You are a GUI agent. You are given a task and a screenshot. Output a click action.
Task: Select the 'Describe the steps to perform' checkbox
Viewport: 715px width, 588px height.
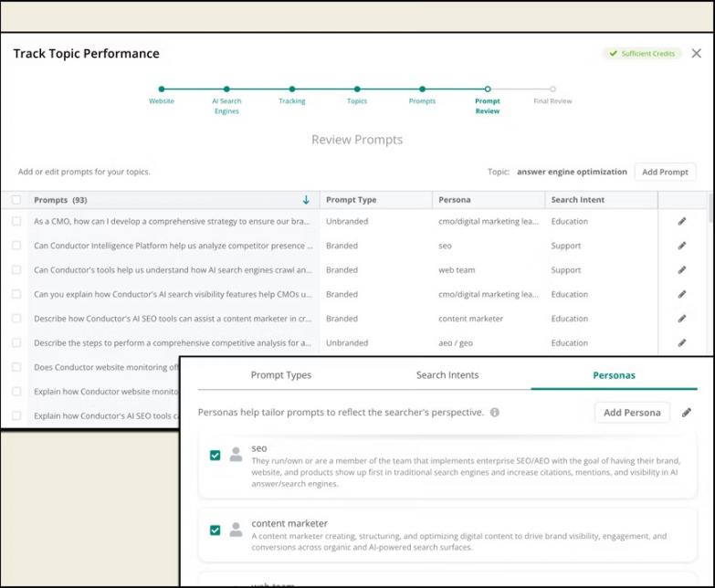click(x=16, y=342)
